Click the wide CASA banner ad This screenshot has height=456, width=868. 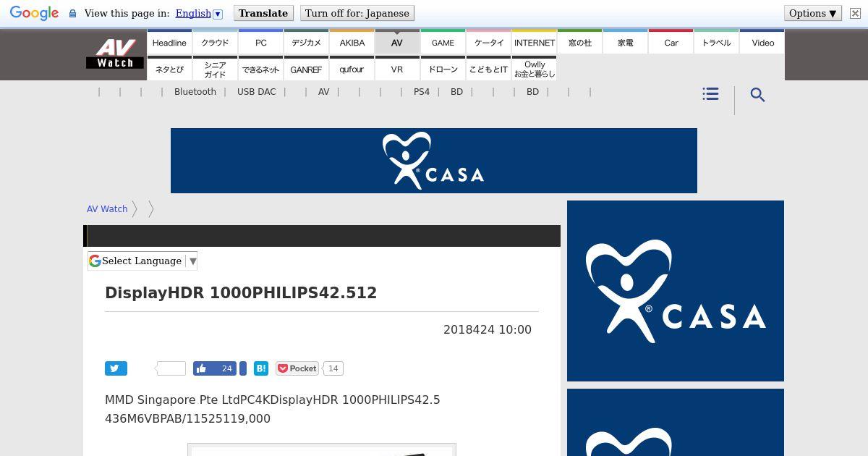(x=434, y=161)
